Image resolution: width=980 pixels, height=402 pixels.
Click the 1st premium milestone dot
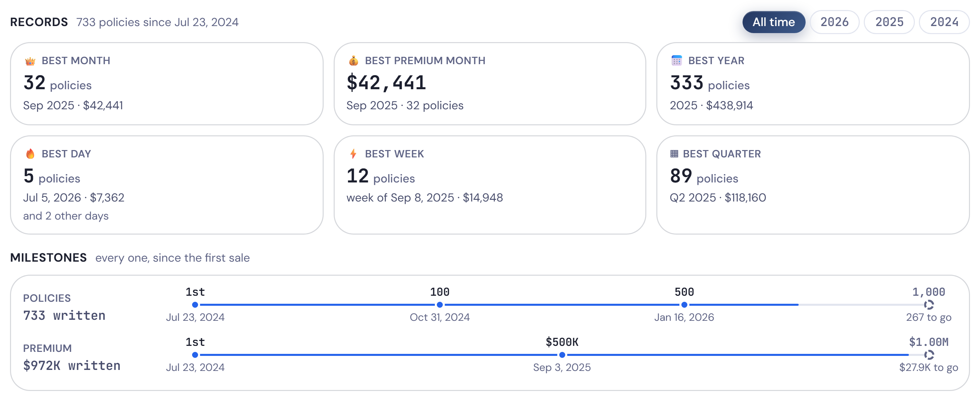pyautogui.click(x=195, y=355)
